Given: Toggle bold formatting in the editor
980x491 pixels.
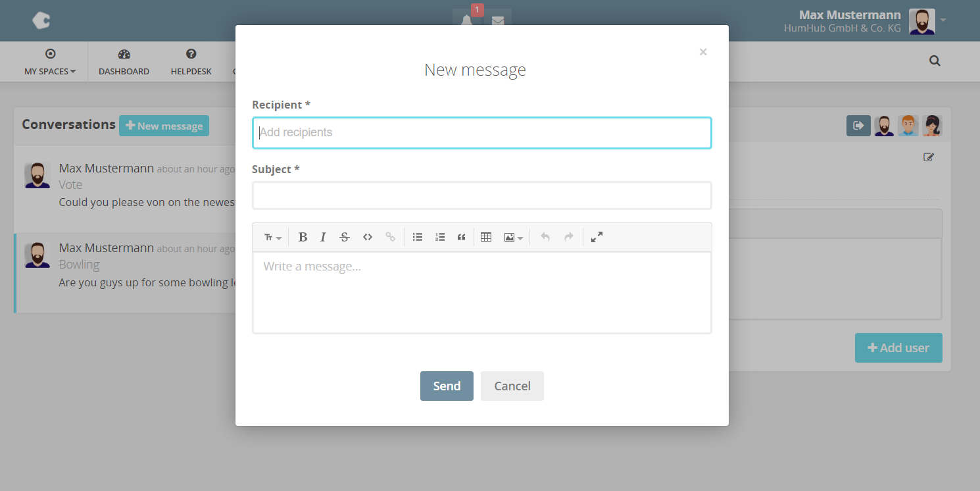Looking at the screenshot, I should tap(303, 238).
